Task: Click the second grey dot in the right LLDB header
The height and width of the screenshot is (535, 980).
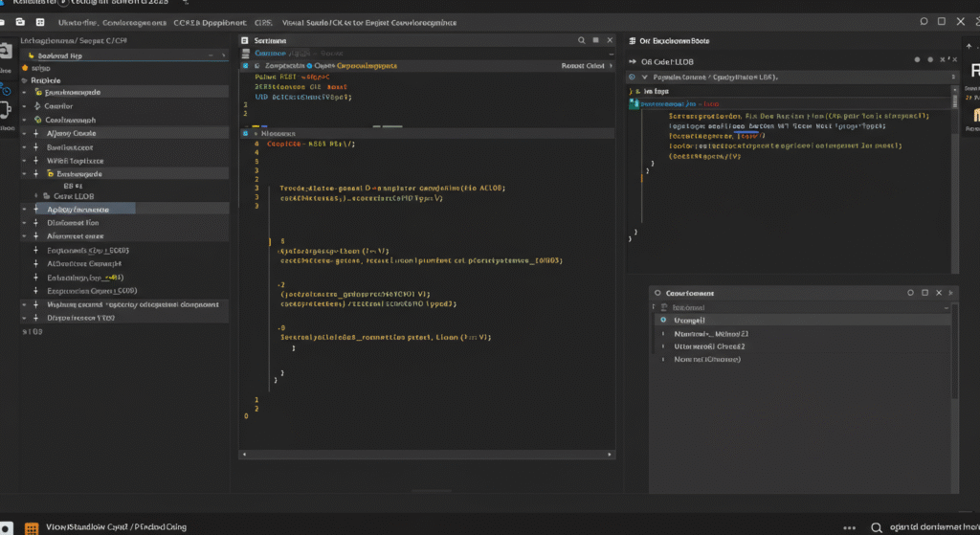Action: coord(930,60)
